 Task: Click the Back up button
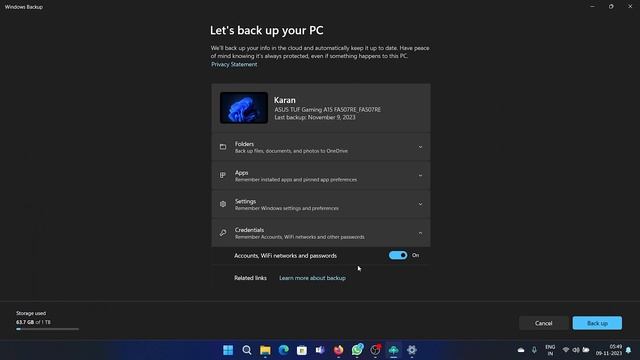pyautogui.click(x=597, y=323)
